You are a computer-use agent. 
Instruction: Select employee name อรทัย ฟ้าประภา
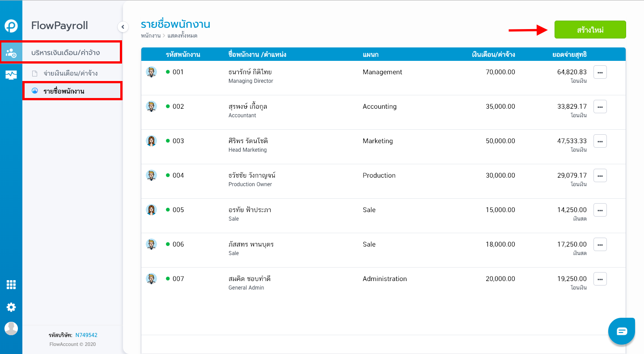[250, 210]
